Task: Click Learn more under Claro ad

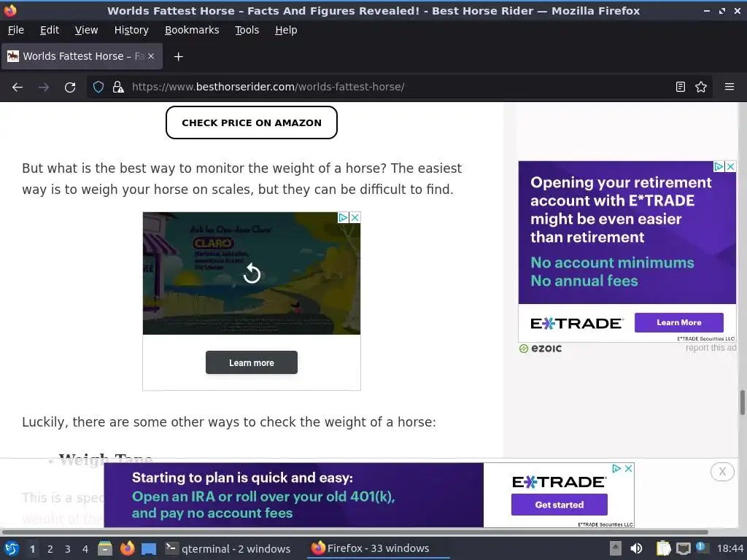Action: click(x=252, y=363)
